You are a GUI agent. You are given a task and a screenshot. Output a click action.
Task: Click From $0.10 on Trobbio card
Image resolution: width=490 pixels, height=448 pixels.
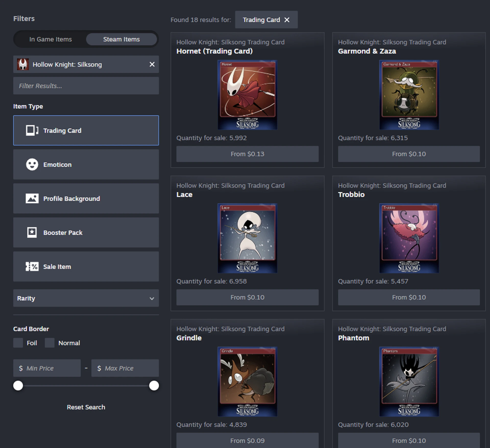[409, 297]
